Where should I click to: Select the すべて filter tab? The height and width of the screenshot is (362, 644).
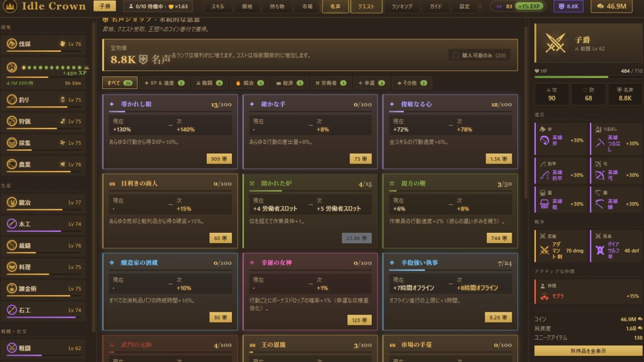coord(119,83)
